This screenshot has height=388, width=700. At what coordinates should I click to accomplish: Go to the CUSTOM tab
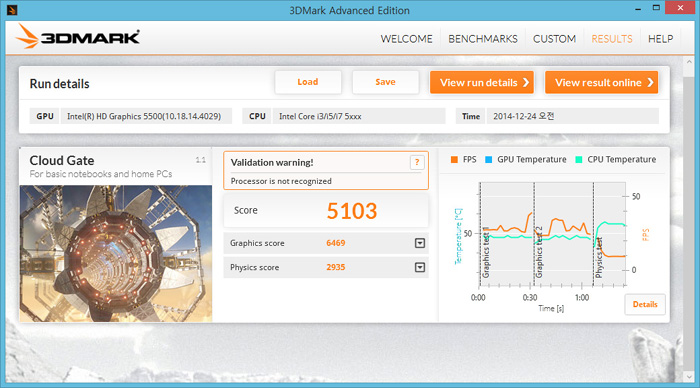coord(554,39)
